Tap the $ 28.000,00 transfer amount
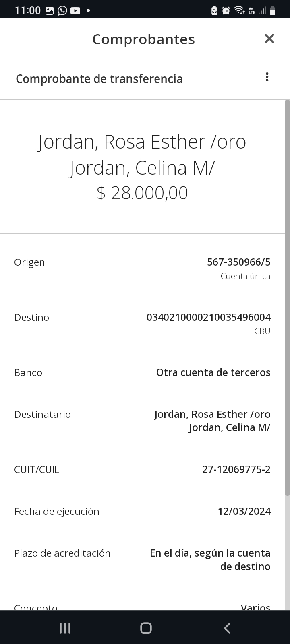 click(142, 193)
